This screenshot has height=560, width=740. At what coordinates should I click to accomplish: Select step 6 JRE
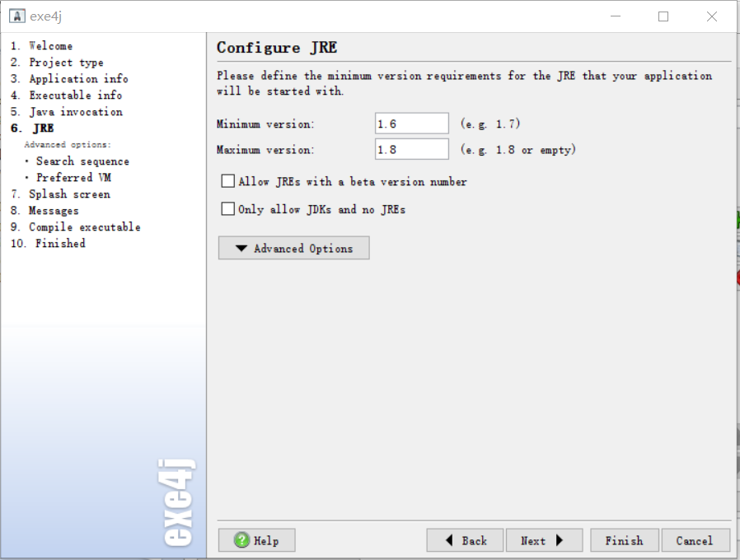(x=32, y=128)
